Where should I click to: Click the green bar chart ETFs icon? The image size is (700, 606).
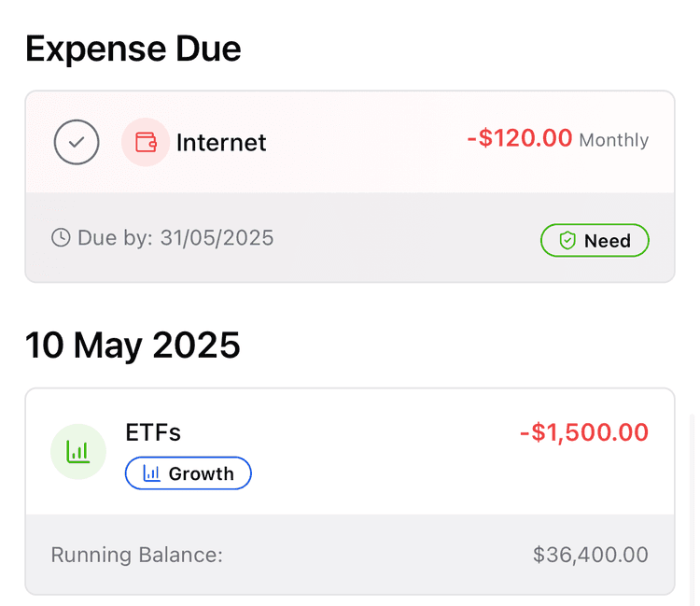tap(78, 452)
